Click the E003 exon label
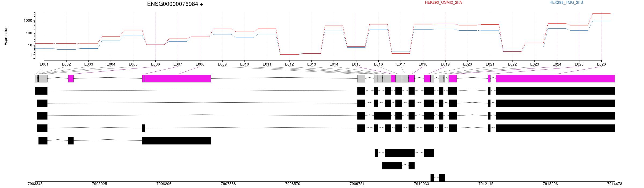The width and height of the screenshot is (644, 188). click(x=89, y=64)
